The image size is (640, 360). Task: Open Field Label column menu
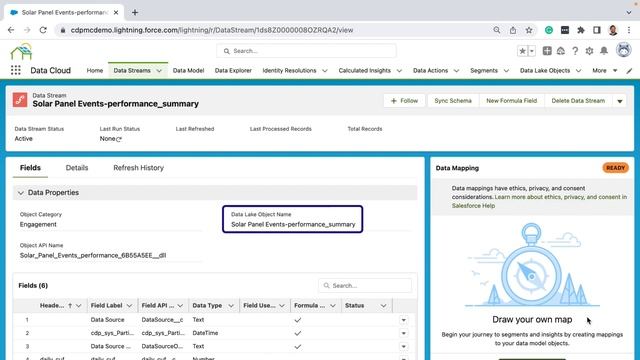click(x=129, y=306)
